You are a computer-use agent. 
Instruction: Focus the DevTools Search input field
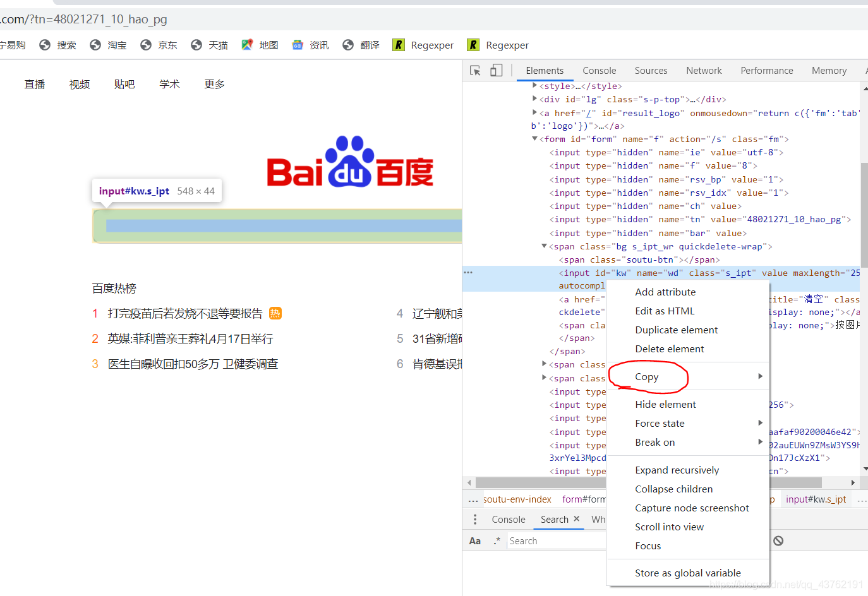pyautogui.click(x=556, y=541)
